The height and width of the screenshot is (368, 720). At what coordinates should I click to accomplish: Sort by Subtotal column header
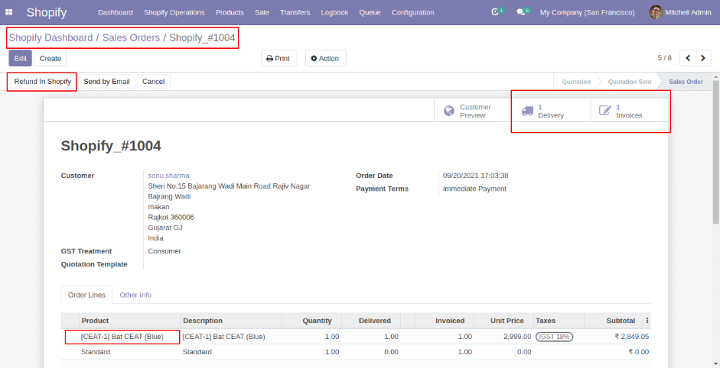620,321
